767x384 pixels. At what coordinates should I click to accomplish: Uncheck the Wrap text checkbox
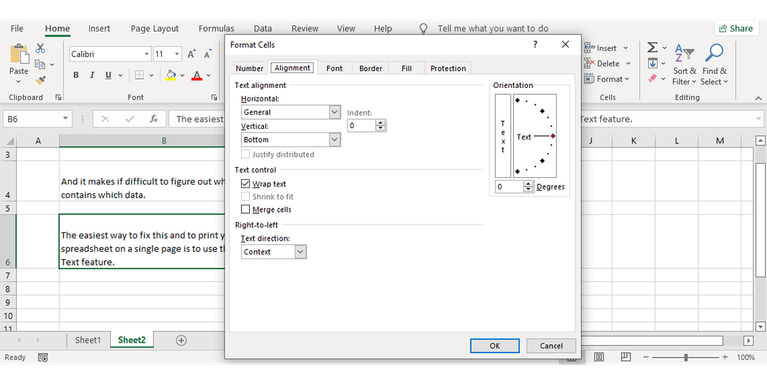[x=246, y=184]
